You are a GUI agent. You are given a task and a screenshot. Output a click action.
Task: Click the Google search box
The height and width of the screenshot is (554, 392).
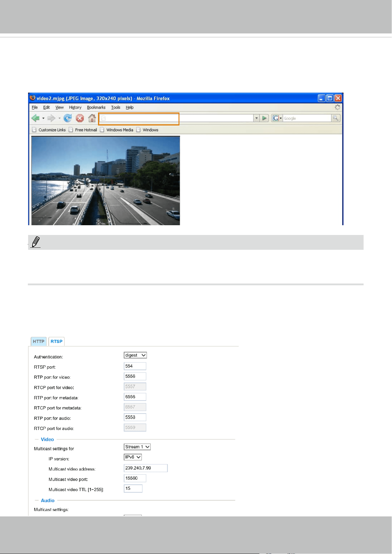click(x=307, y=118)
